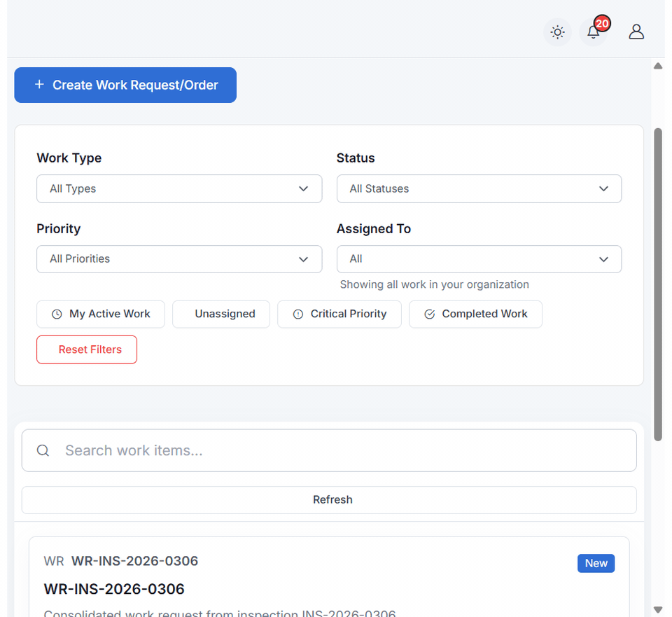The width and height of the screenshot is (672, 617).
Task: Click the scrollbar down arrow
Action: (x=658, y=609)
